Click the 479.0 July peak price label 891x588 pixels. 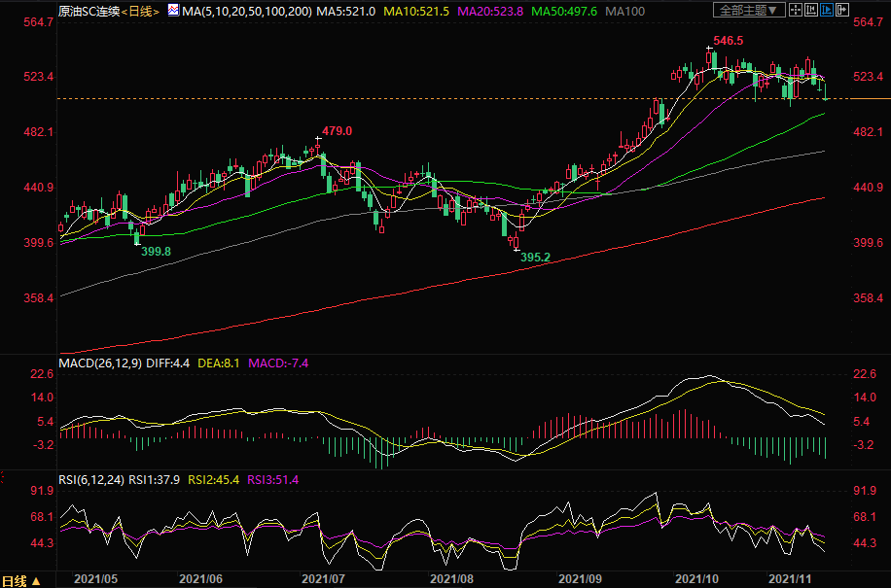pyautogui.click(x=337, y=130)
